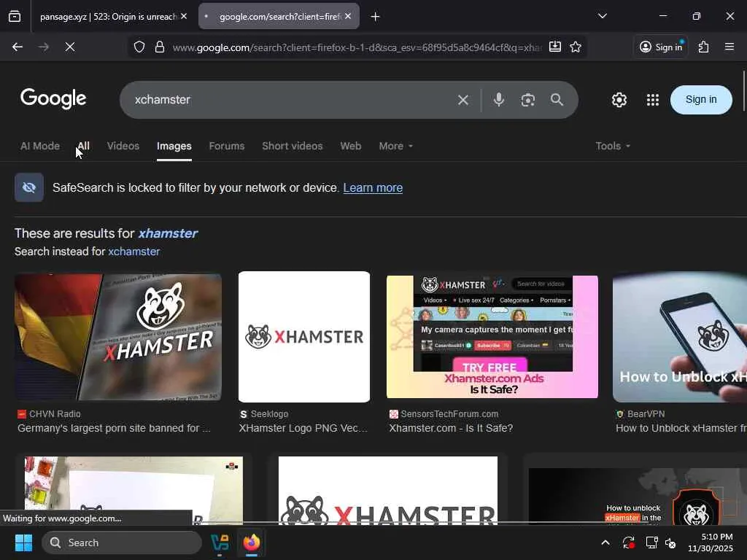
Task: Open Google quick settings gear
Action: [619, 100]
